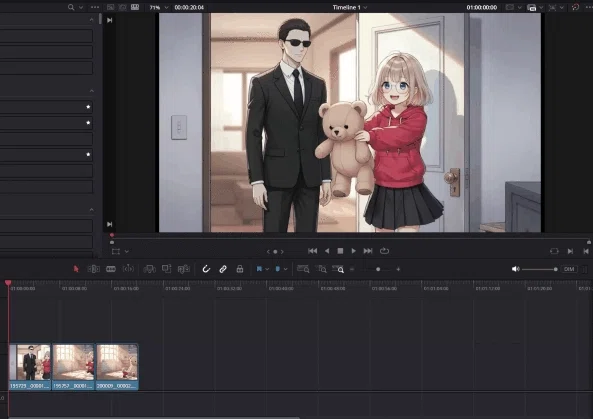Toggle the DIM audio button
This screenshot has height=419, width=593.
(569, 269)
